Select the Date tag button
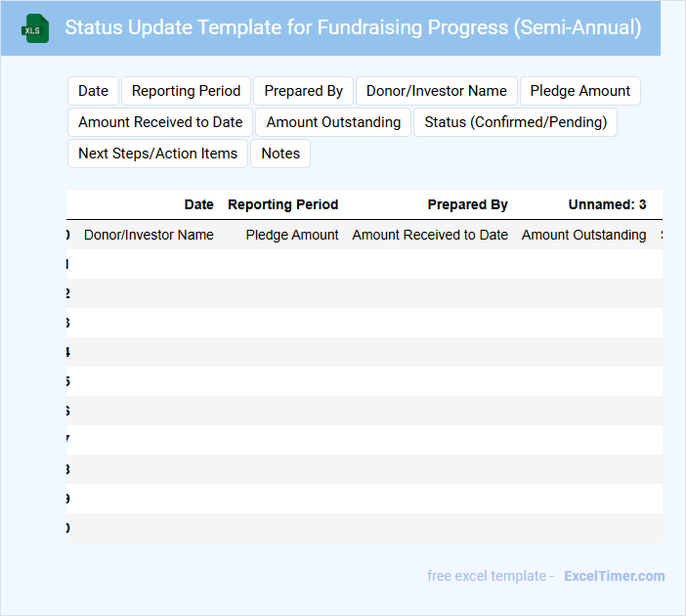This screenshot has height=616, width=686. [93, 91]
